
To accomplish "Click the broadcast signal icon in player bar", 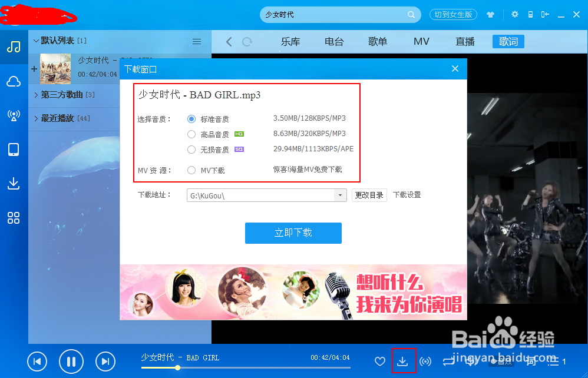I will click(425, 362).
